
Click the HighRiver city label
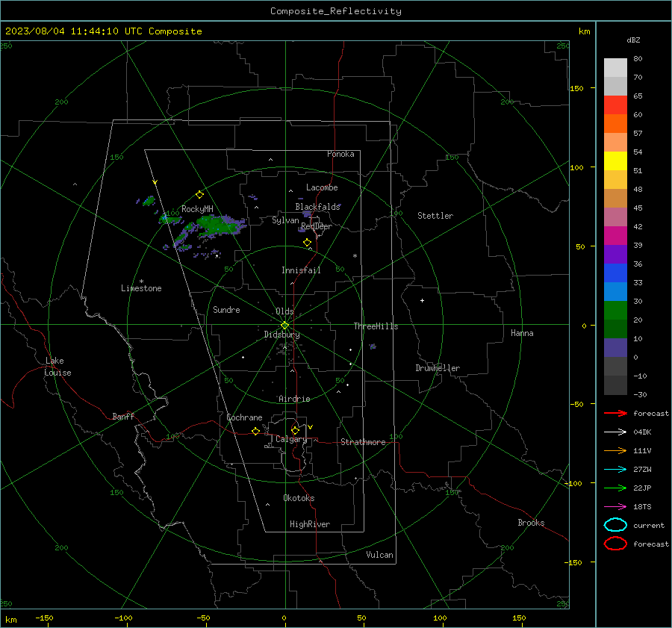pyautogui.click(x=310, y=524)
